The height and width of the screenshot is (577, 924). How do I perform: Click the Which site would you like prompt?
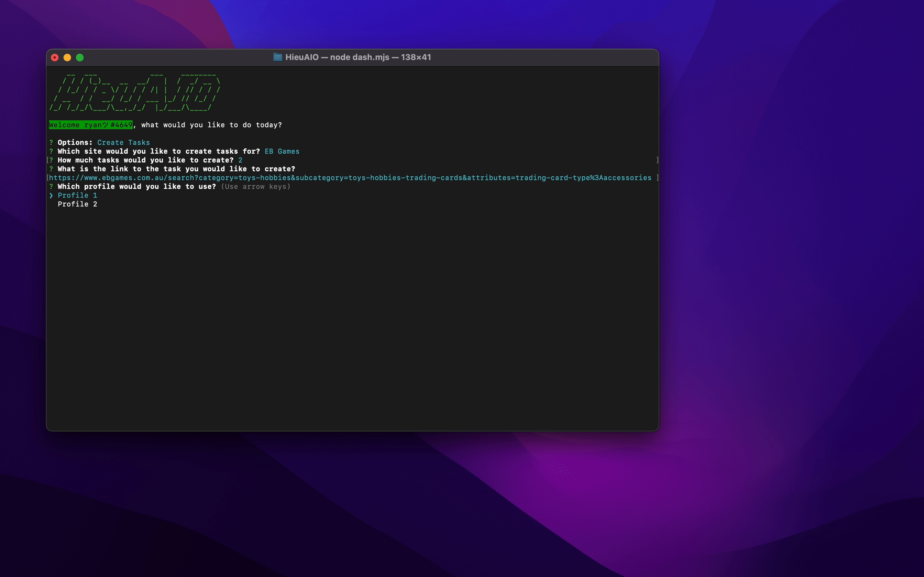tap(158, 151)
